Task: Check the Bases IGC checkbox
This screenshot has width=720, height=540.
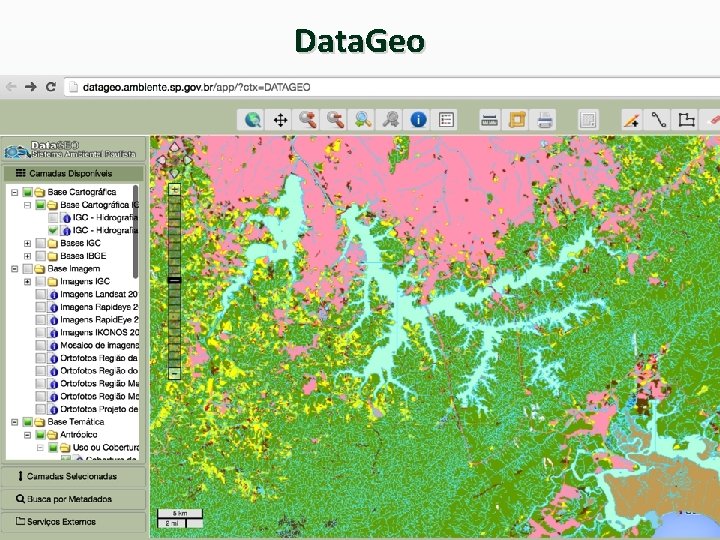Action: 40,243
